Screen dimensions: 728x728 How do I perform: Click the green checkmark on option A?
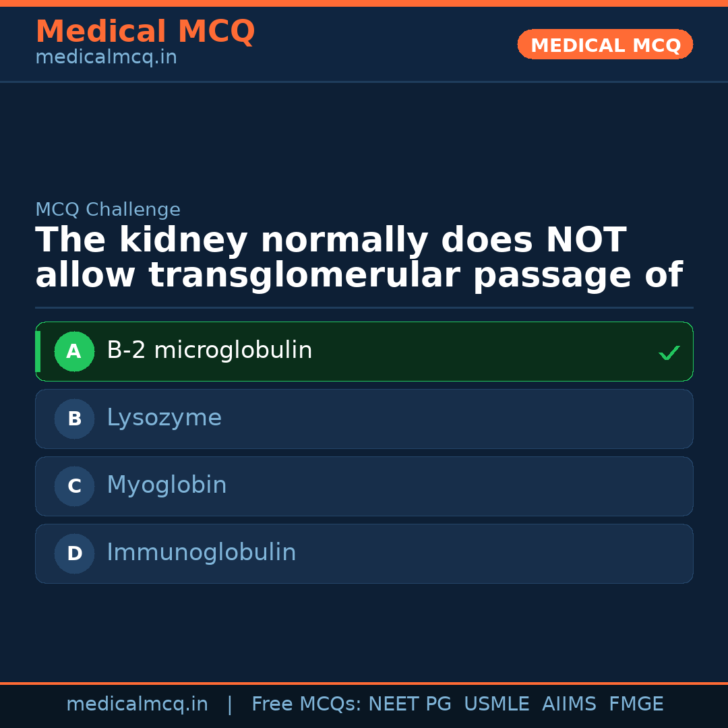coord(669,353)
